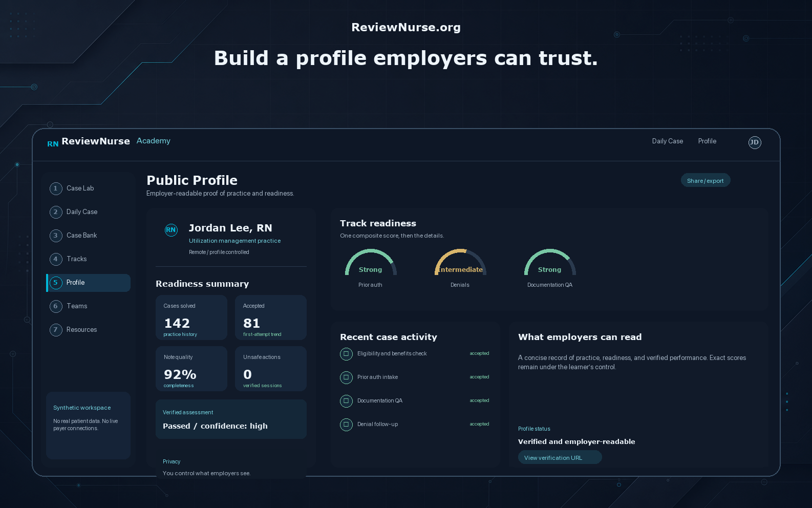
Task: Click Daily Case in the top navigation
Action: tap(668, 141)
